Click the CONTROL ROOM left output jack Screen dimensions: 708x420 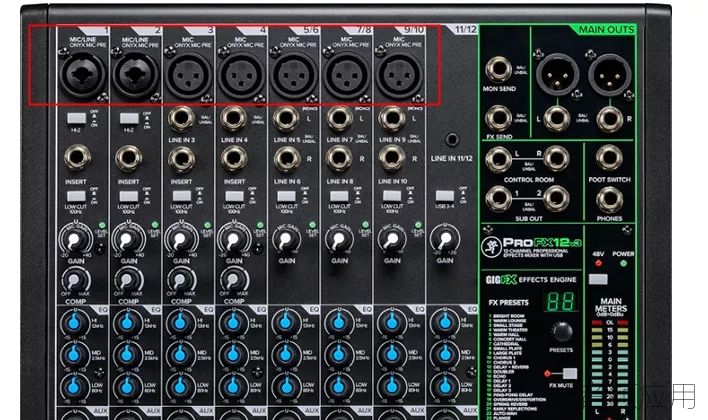point(498,159)
